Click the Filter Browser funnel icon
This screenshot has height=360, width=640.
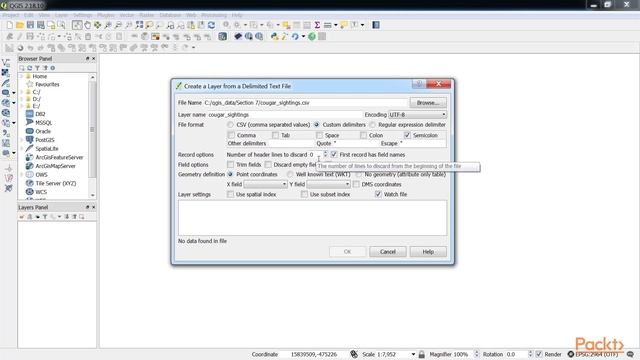(37, 68)
